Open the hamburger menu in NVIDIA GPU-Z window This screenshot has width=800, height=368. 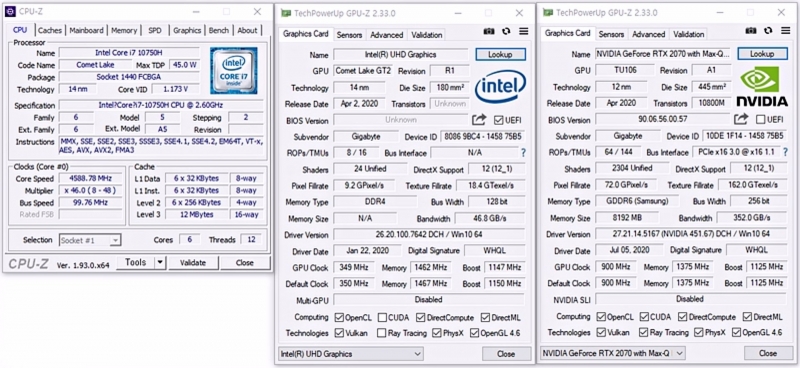click(x=786, y=31)
